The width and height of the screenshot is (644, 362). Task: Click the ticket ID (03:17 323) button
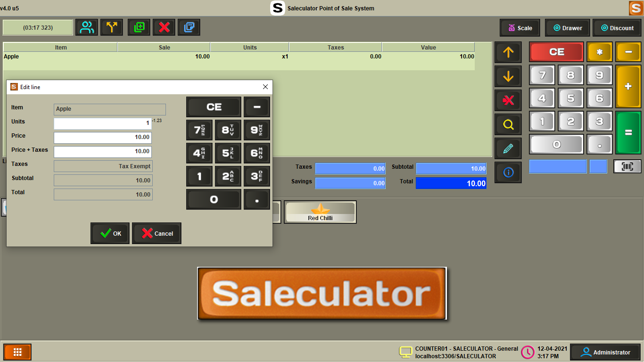click(38, 28)
